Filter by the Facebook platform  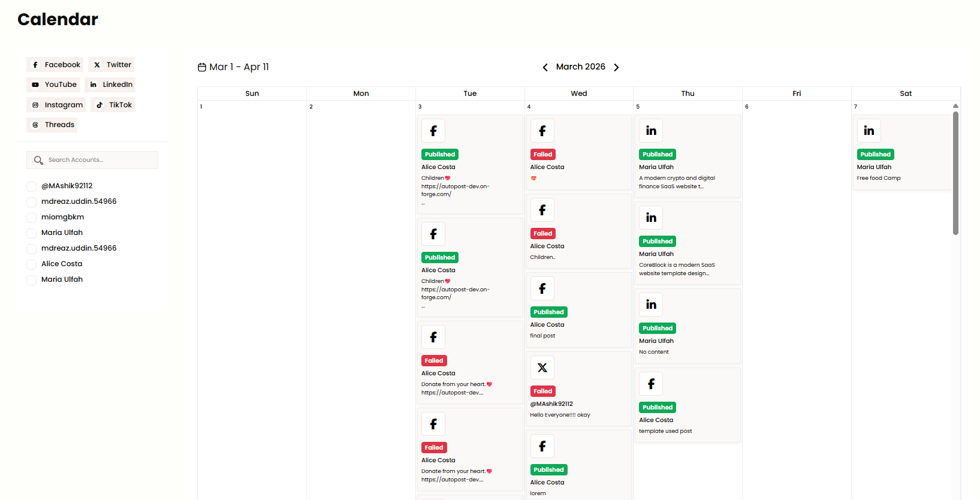tap(55, 65)
